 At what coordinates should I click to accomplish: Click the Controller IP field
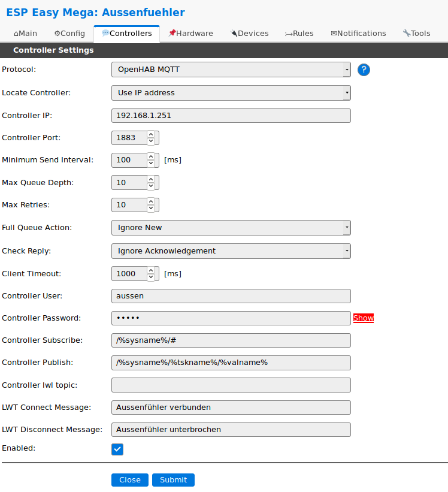point(231,116)
